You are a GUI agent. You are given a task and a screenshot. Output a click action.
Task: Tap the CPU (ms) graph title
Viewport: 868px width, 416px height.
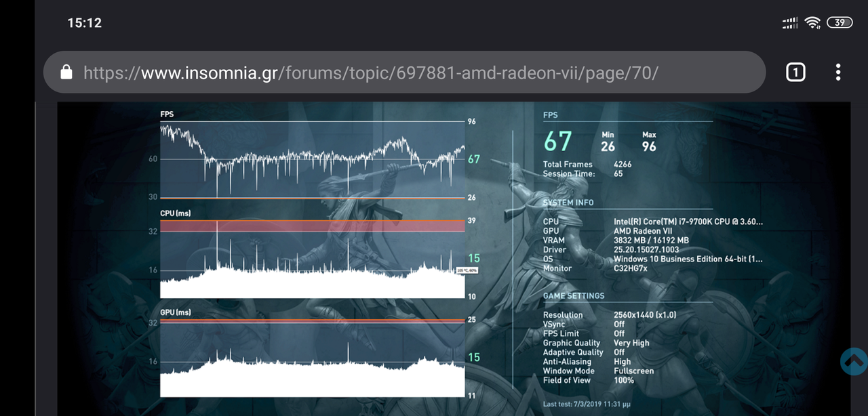tap(175, 213)
